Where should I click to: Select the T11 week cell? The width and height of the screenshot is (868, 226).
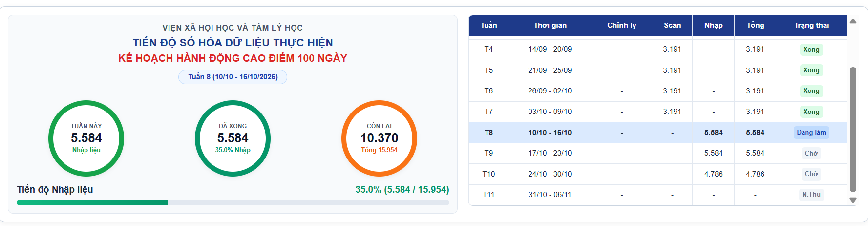(x=488, y=195)
